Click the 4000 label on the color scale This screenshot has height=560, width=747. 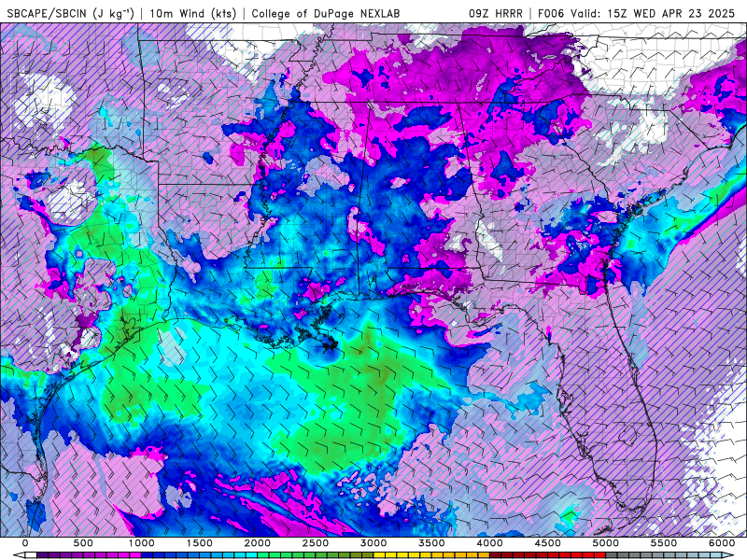click(x=489, y=543)
